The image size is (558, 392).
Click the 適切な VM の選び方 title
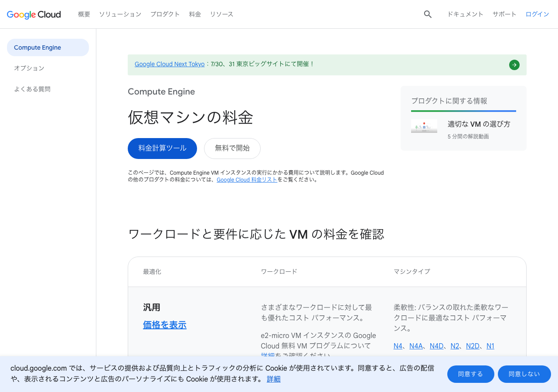click(479, 124)
